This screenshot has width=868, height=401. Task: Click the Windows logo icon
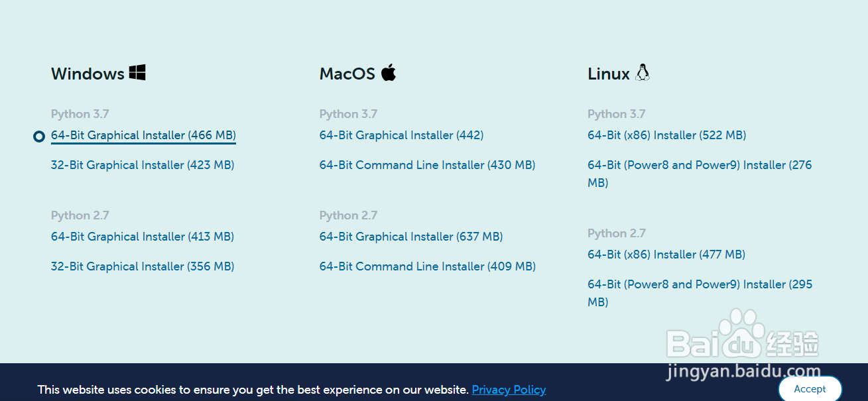tap(137, 73)
